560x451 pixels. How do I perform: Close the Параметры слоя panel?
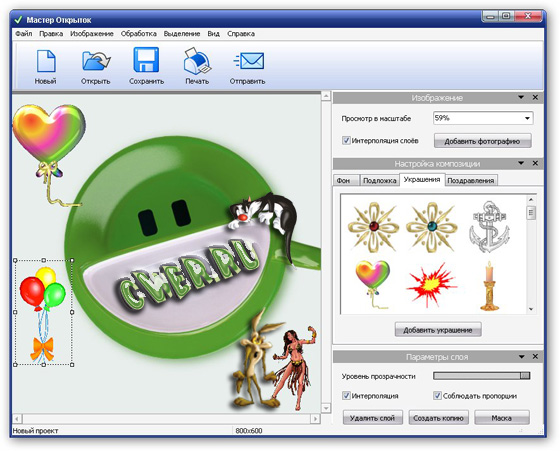535,356
